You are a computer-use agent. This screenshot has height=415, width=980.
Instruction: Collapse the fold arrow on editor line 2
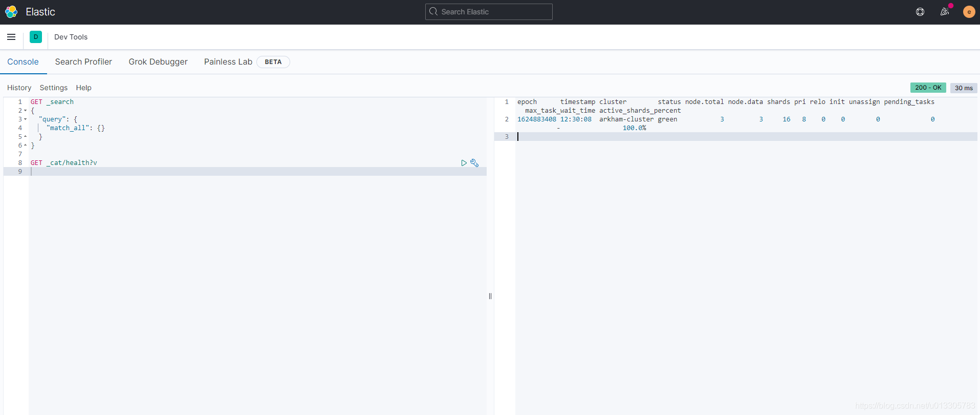[26, 111]
